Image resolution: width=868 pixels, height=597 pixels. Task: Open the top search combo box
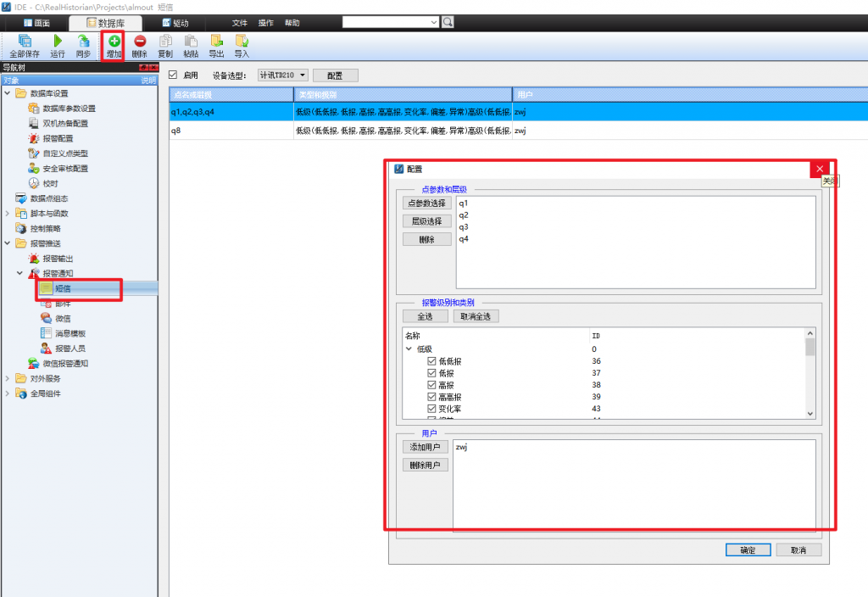click(x=391, y=22)
